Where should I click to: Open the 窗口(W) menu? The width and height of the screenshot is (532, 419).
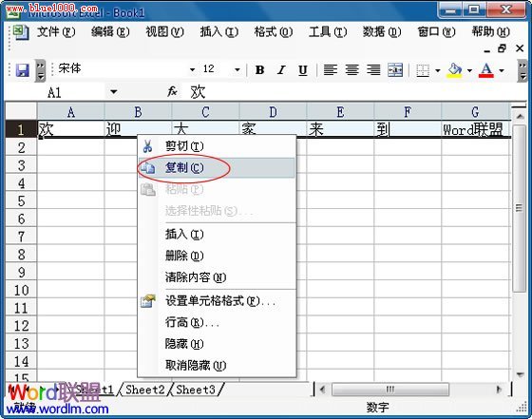pos(436,32)
